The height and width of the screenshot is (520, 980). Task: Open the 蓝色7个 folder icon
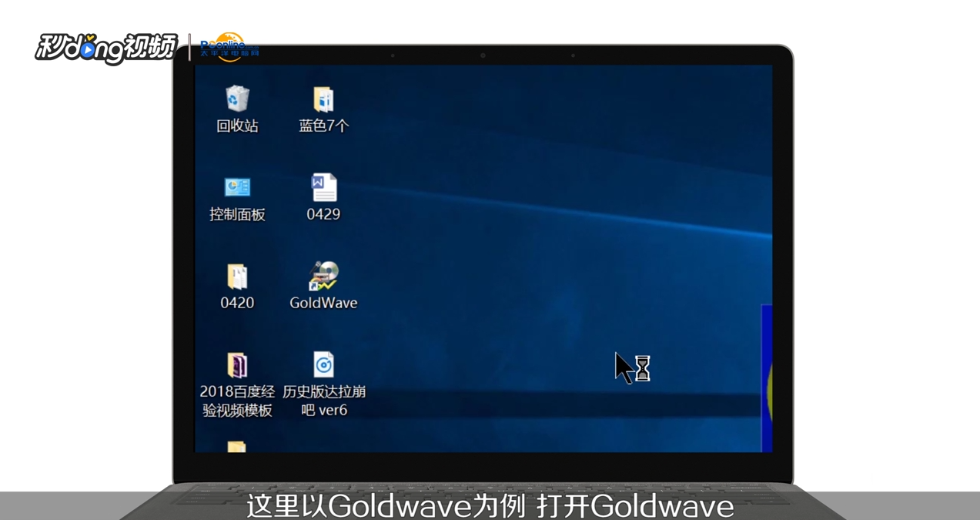pos(323,99)
